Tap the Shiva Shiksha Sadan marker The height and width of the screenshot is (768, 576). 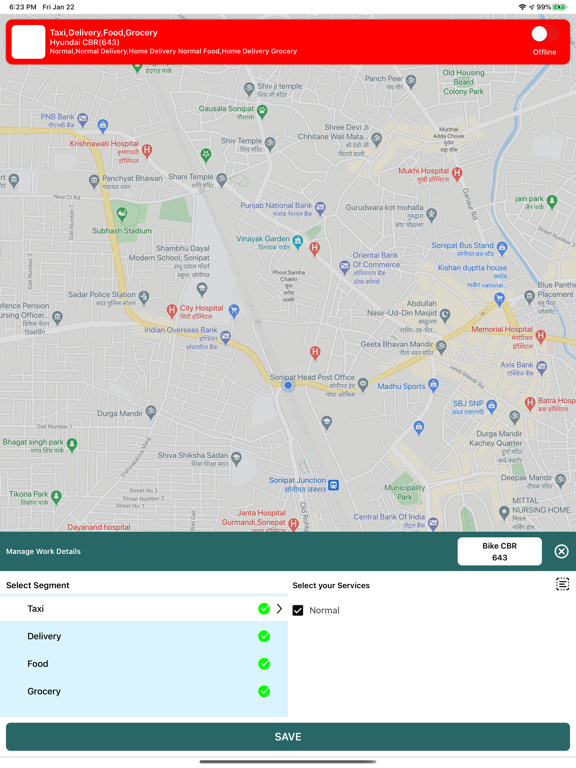[x=237, y=458]
